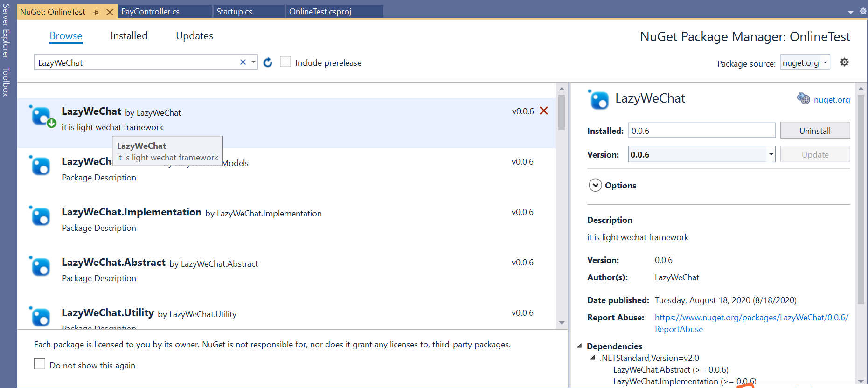Close the NuGet: OnlineTest tab
Image resolution: width=868 pixels, height=388 pixels.
(110, 12)
